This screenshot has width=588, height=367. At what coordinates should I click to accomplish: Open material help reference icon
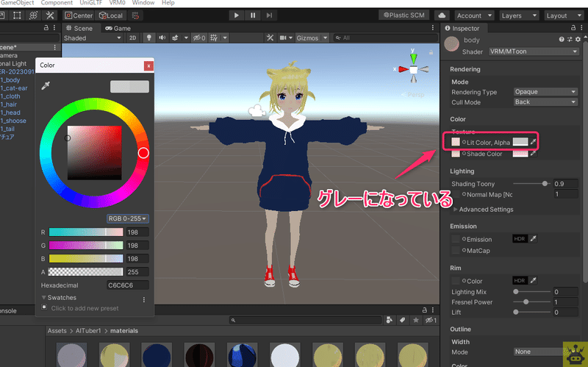click(x=562, y=40)
